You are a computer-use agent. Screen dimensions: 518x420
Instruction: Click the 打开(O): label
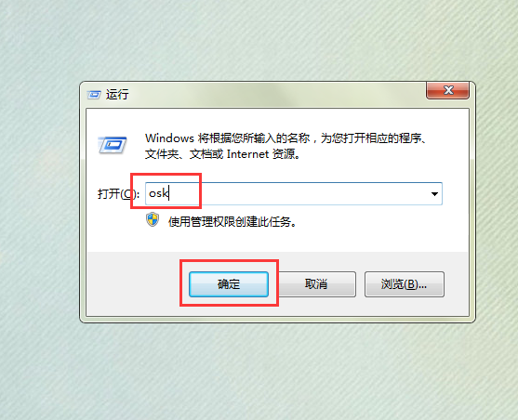[x=118, y=194]
